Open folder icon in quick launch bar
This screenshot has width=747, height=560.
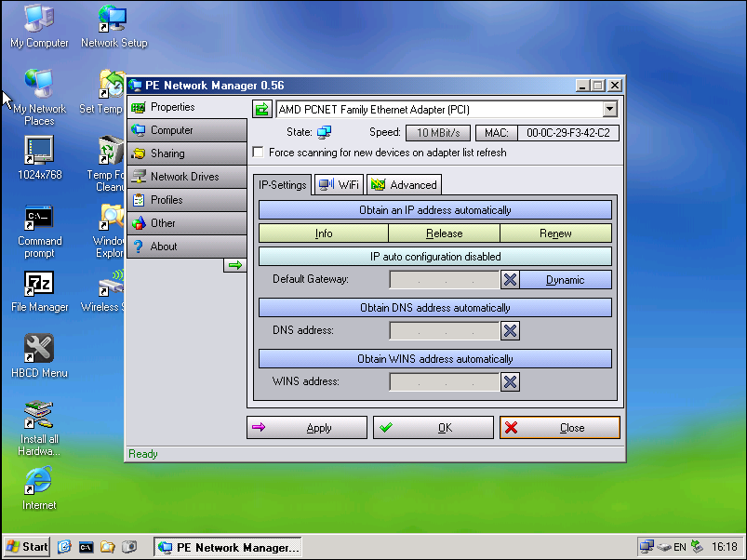tap(108, 547)
